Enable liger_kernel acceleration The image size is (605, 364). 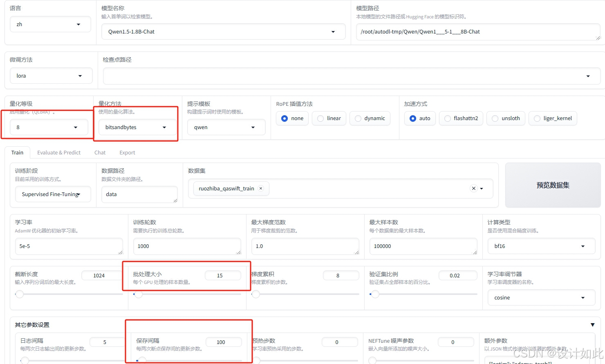coord(553,118)
